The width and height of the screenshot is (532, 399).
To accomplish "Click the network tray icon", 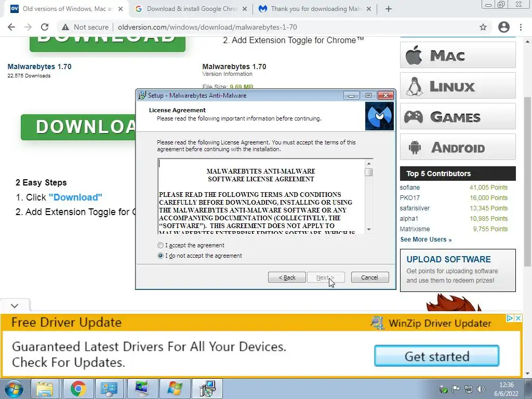I will (x=469, y=389).
